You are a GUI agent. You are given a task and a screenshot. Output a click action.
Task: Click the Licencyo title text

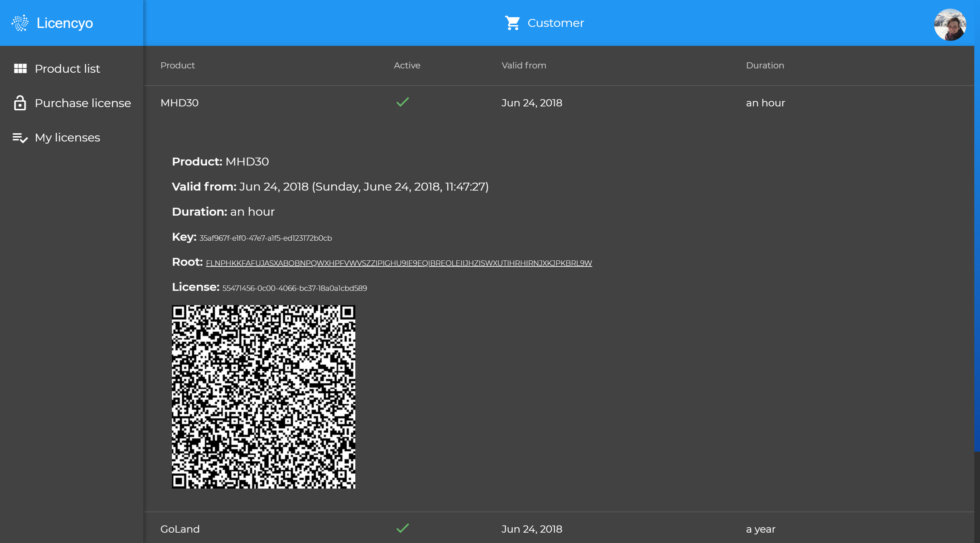pyautogui.click(x=65, y=23)
